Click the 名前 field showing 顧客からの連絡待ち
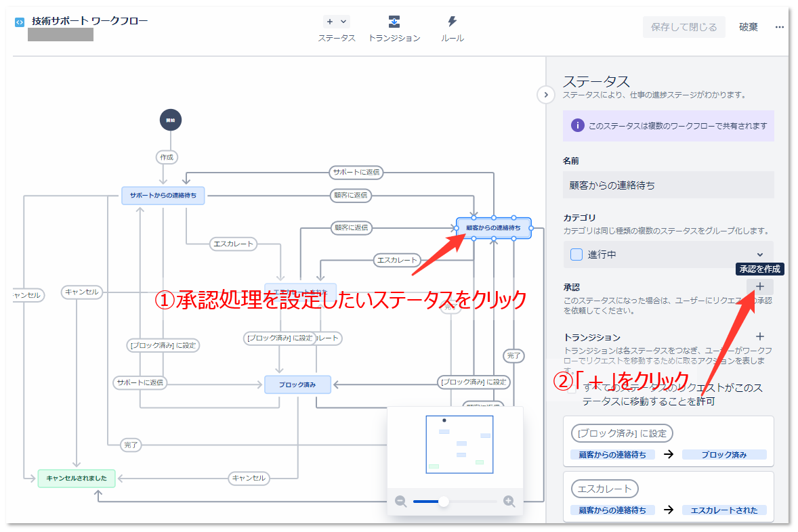This screenshot has height=532, width=798. 668,184
